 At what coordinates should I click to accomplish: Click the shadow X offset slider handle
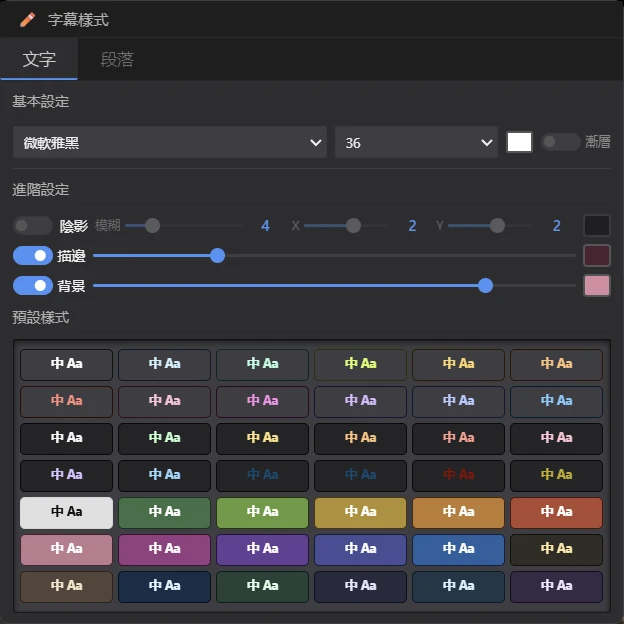(353, 226)
